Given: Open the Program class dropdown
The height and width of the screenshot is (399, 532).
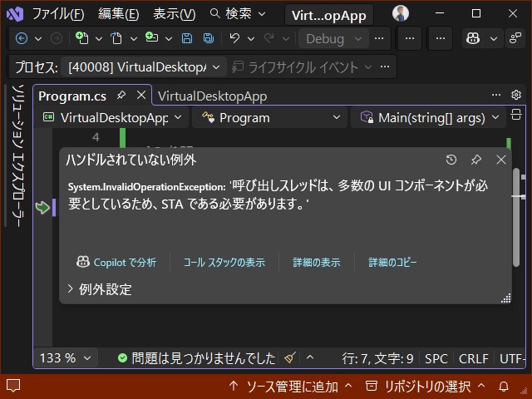Looking at the screenshot, I should (x=270, y=118).
